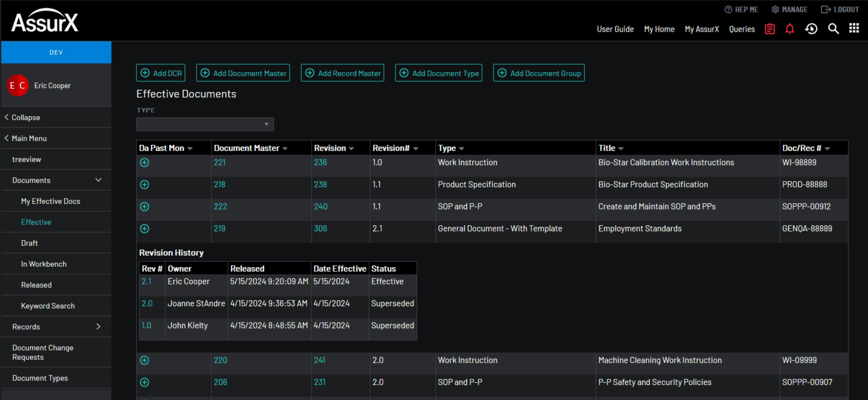Click the history clock icon
Viewport: 868px width, 400px height.
pyautogui.click(x=811, y=29)
